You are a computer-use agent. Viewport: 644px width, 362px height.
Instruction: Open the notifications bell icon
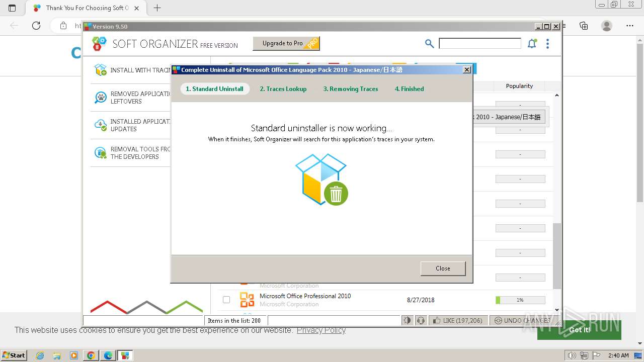pyautogui.click(x=532, y=44)
